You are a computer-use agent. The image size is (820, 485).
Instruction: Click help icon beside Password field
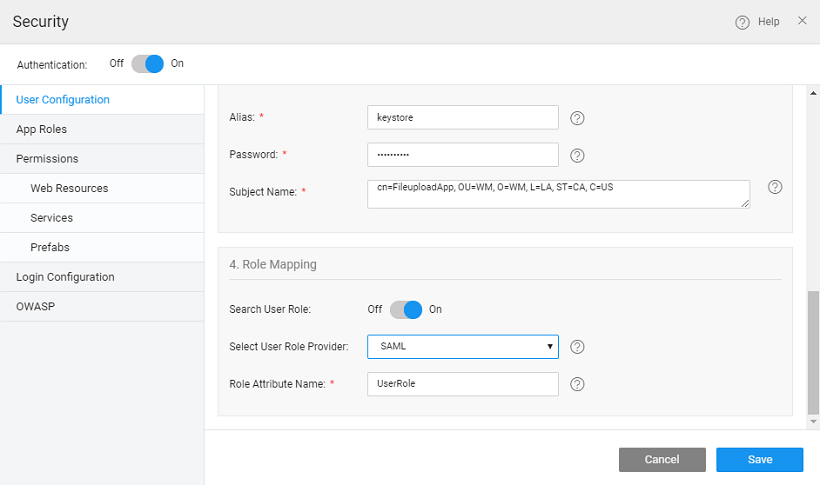(x=577, y=155)
